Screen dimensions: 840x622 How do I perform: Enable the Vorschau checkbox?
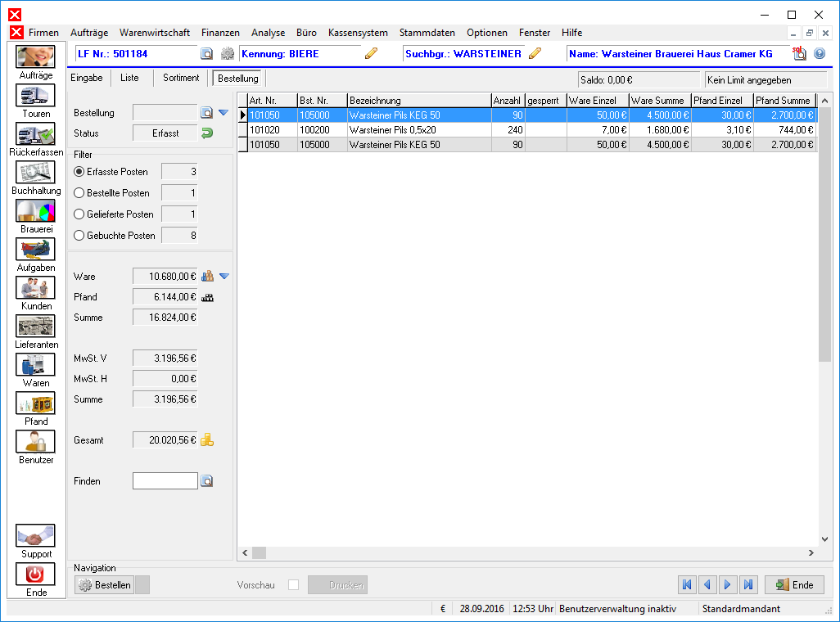coord(294,585)
